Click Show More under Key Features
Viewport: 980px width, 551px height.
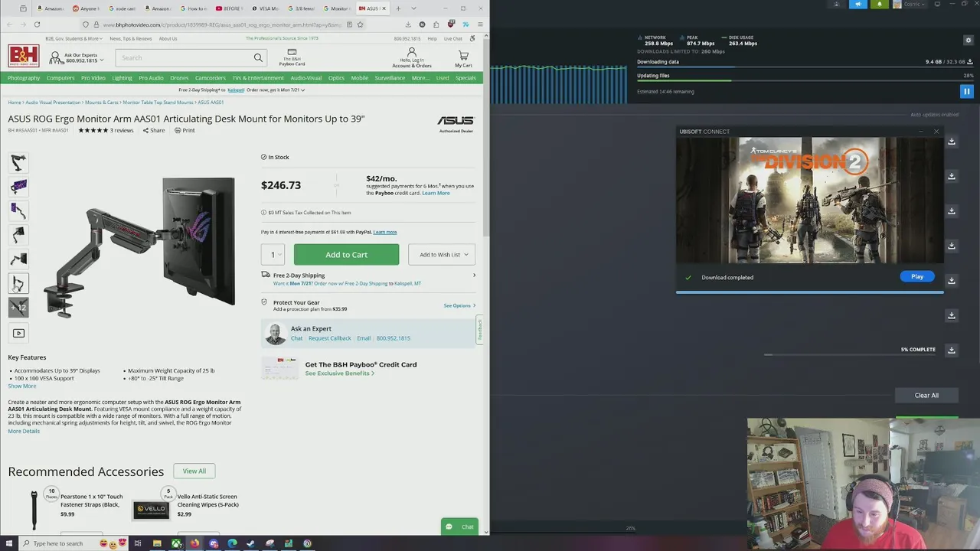(22, 386)
